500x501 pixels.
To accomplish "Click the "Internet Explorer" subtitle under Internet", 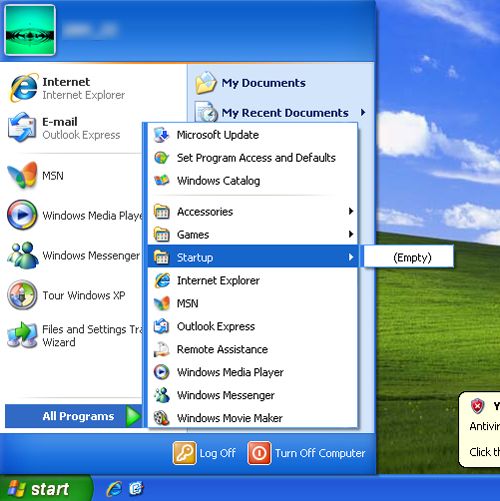I will click(83, 95).
